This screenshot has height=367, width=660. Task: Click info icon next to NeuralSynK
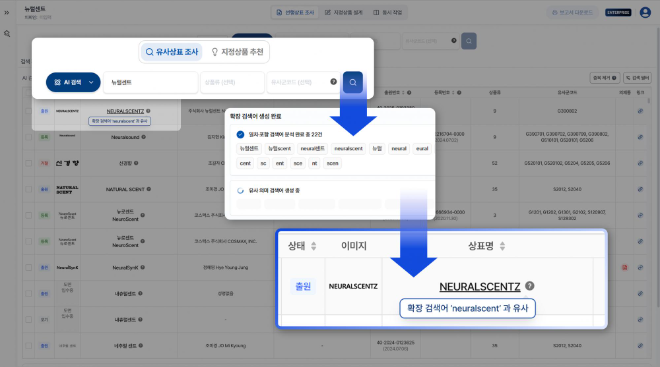(143, 267)
